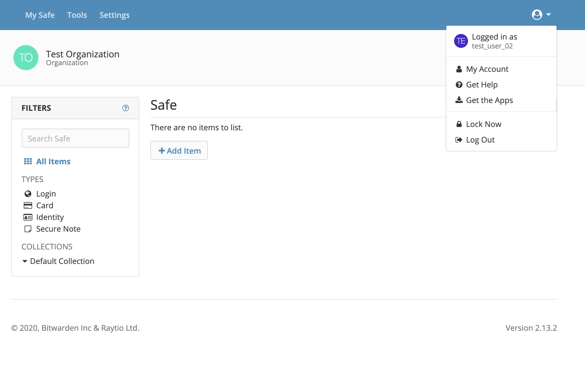Click the Card credit-card icon
Screen dimensions: 585x392
pyautogui.click(x=28, y=205)
